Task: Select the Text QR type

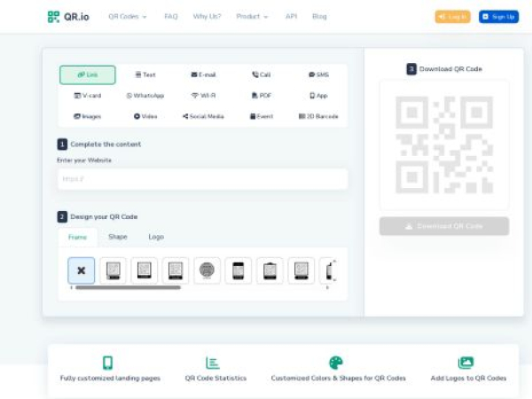Action: tap(145, 74)
